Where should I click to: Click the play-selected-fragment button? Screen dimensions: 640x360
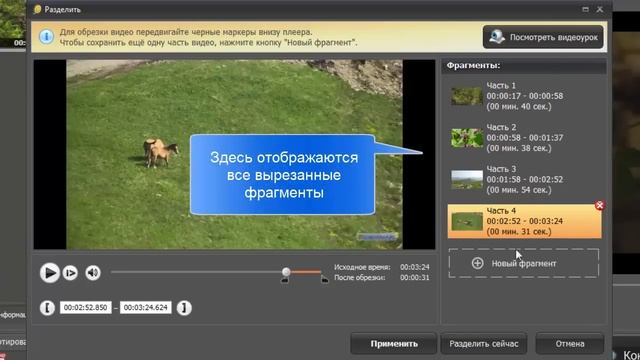pos(70,273)
